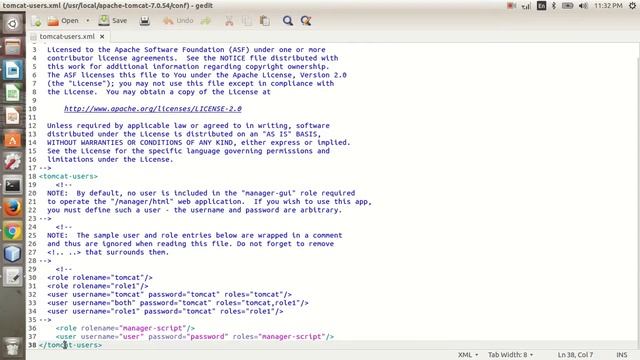The image size is (640, 360).
Task: Open the Trash in launcher
Action: [x=13, y=347]
